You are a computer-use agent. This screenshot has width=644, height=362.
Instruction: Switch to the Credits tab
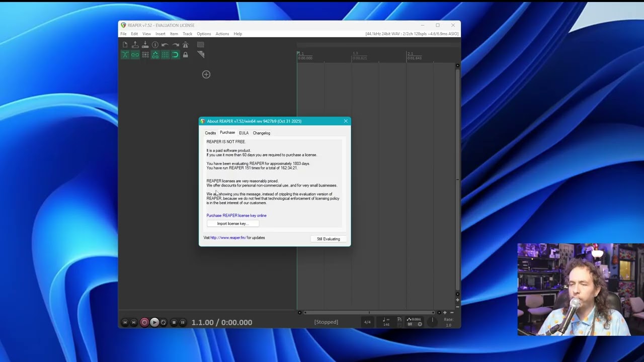pos(210,133)
